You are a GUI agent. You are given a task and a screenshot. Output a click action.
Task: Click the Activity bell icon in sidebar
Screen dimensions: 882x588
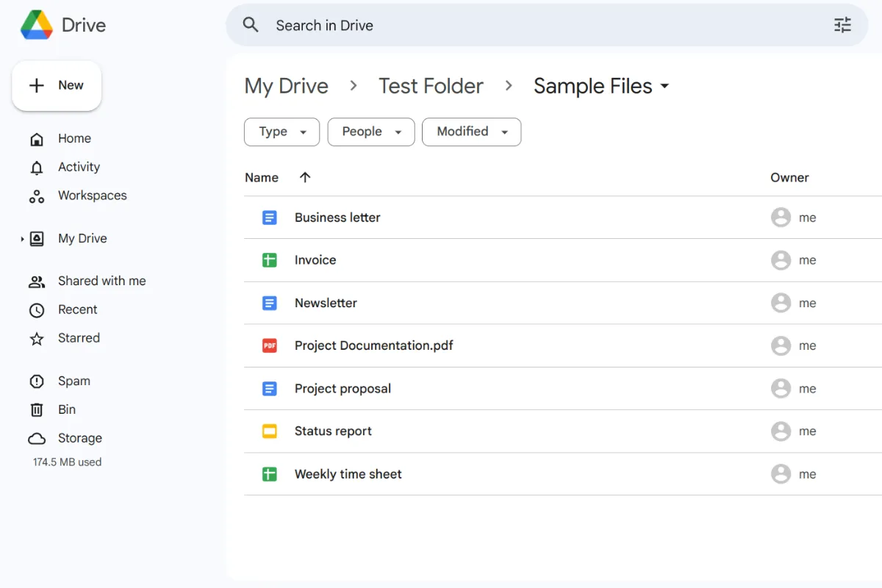[x=36, y=167]
